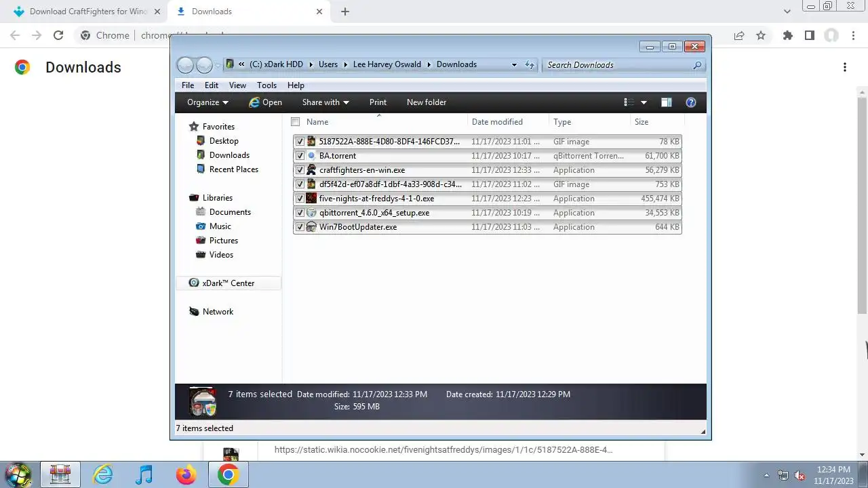The image size is (868, 488).
Task: Expand the view options dropdown arrow
Action: point(644,102)
